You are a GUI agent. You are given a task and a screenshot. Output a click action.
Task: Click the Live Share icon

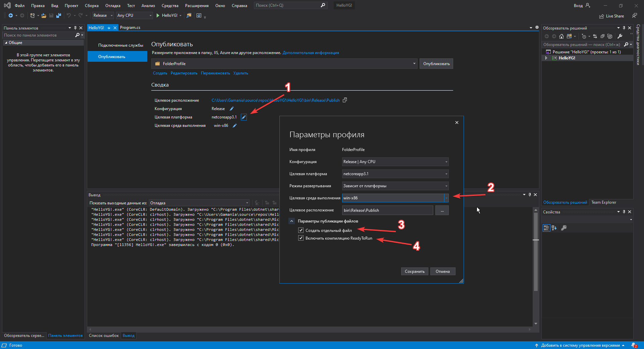point(602,16)
